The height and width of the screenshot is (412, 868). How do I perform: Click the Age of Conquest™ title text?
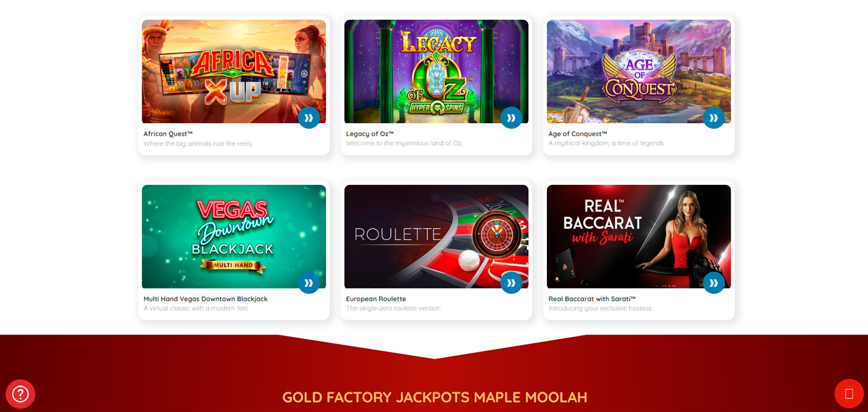[578, 134]
